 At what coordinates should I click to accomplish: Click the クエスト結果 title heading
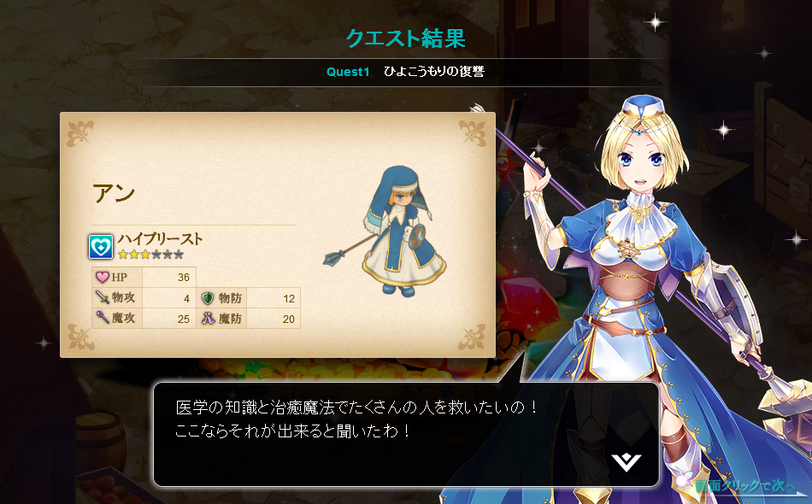coord(405,38)
